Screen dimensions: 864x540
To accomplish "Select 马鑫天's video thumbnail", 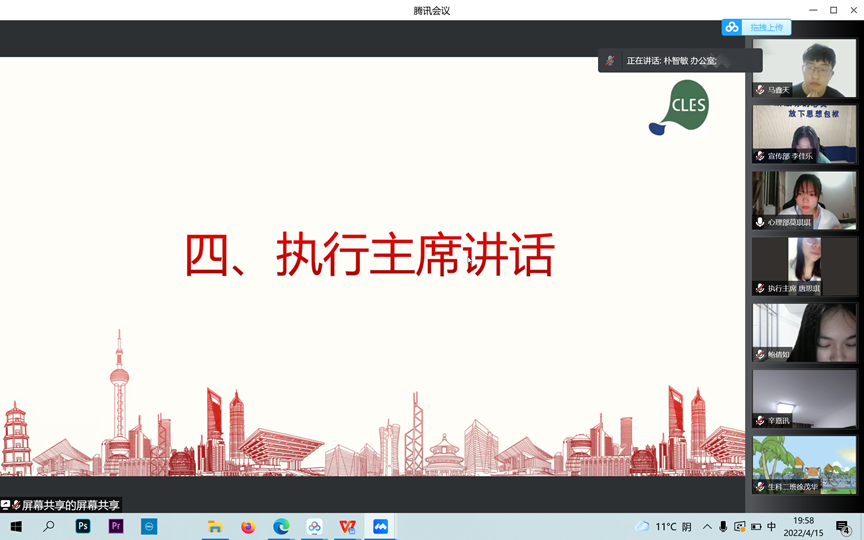I will tap(804, 67).
